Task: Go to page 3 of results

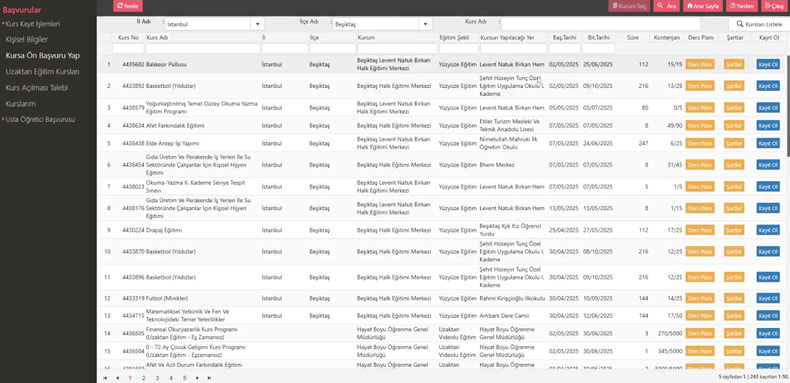Action: (157, 377)
